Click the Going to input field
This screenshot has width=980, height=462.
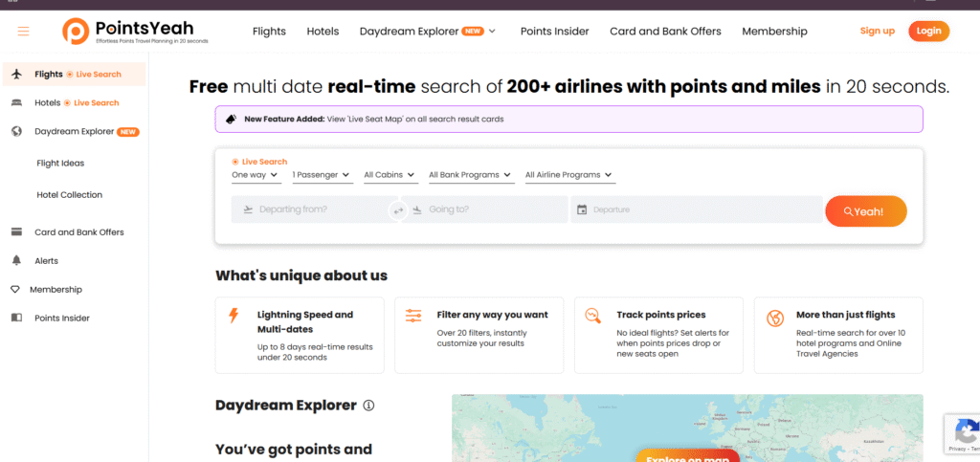tap(485, 209)
